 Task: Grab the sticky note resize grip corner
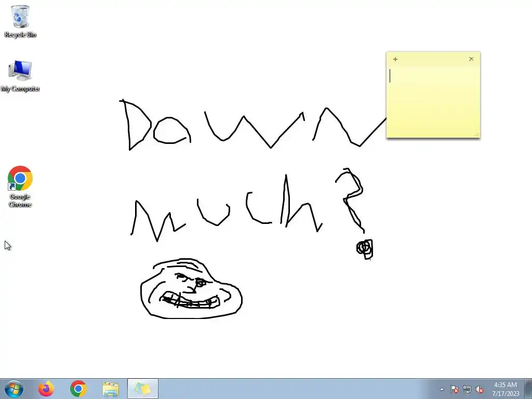(x=477, y=135)
